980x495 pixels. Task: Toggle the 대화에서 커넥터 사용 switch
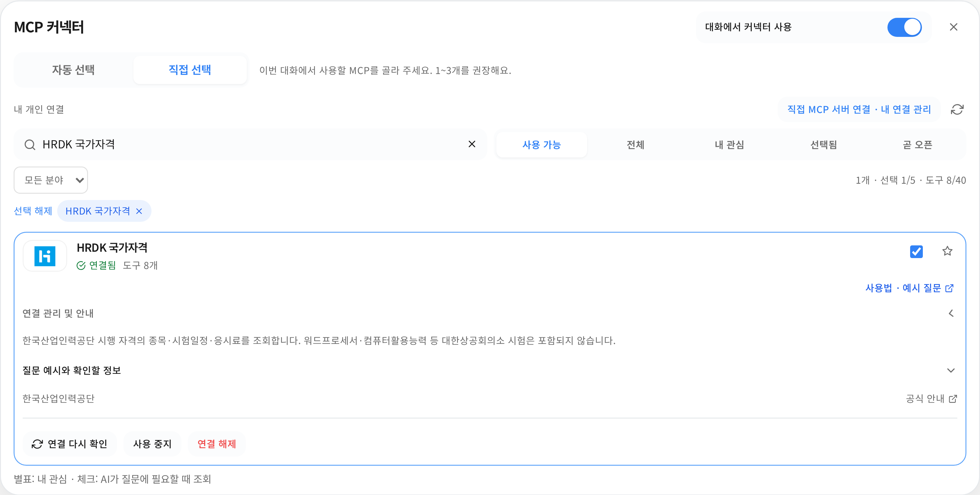click(904, 27)
